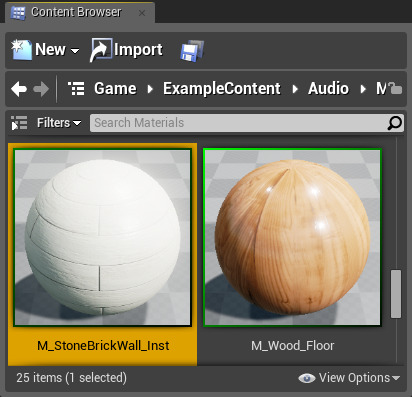Open the path picker list icon
This screenshot has width=412, height=397.
pos(76,89)
